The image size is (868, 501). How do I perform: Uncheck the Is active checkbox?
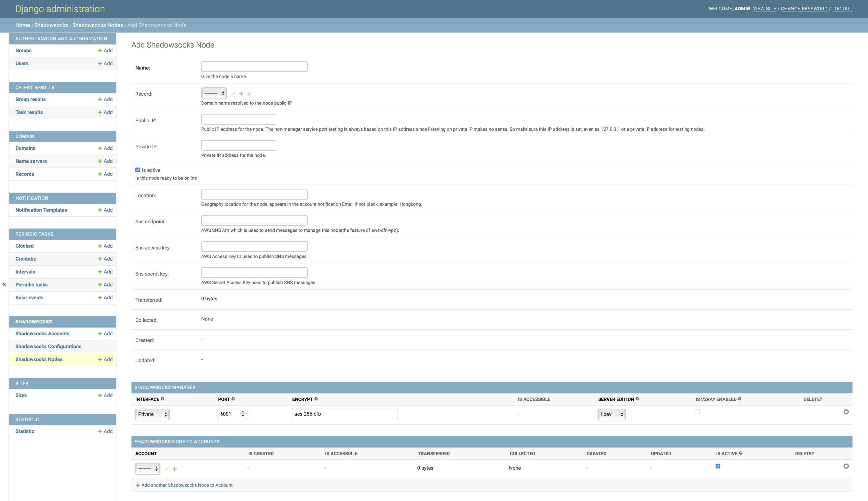click(138, 170)
